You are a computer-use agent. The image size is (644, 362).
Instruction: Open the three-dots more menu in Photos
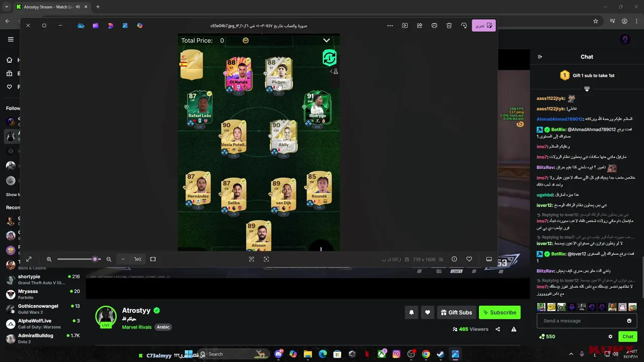pos(390,26)
